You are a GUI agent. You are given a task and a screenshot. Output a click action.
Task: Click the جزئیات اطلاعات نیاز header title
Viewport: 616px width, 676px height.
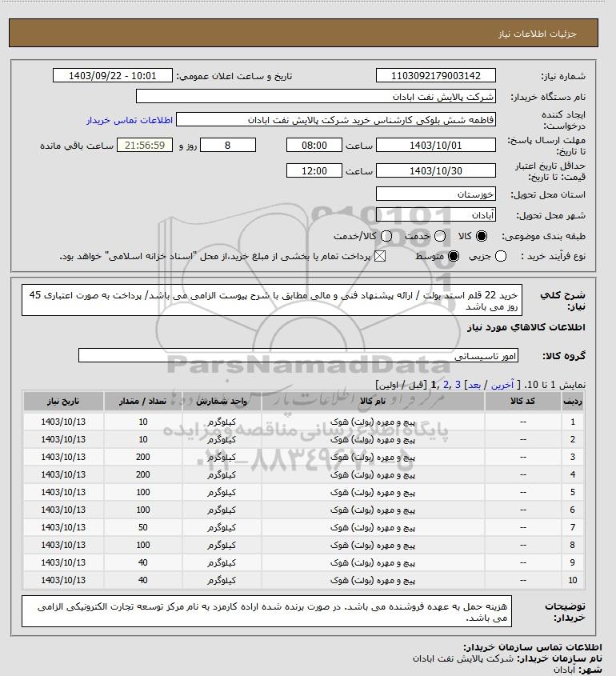537,34
